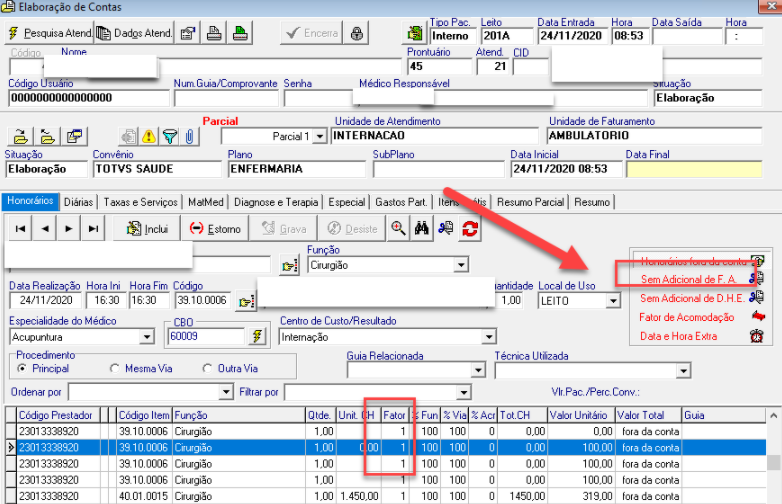Open the Filtrar por dropdown
This screenshot has width=782, height=504.
coord(464,392)
